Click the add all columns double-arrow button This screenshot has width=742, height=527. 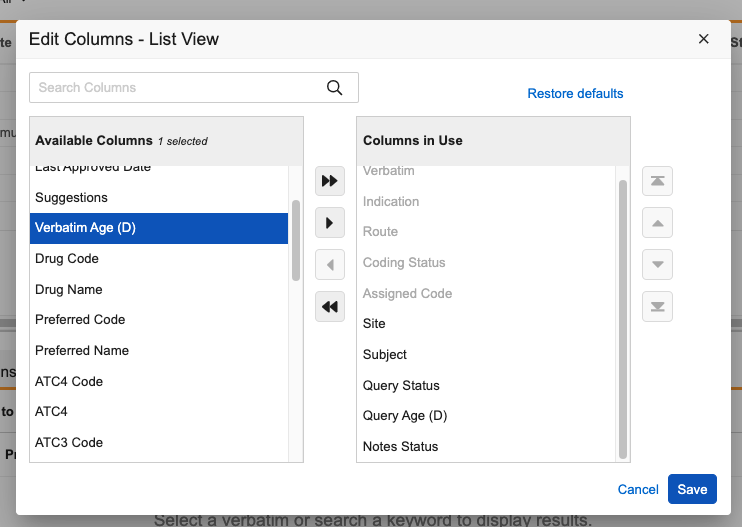pyautogui.click(x=329, y=181)
